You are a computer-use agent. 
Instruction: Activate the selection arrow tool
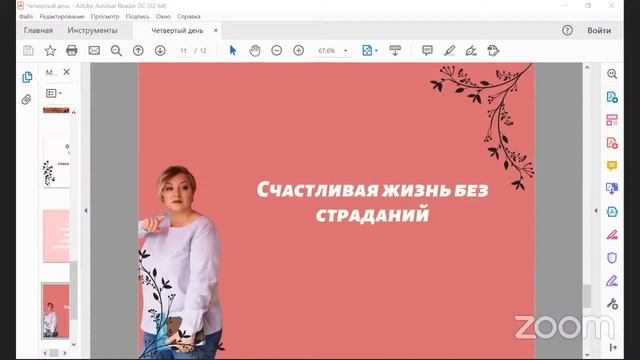pos(233,51)
